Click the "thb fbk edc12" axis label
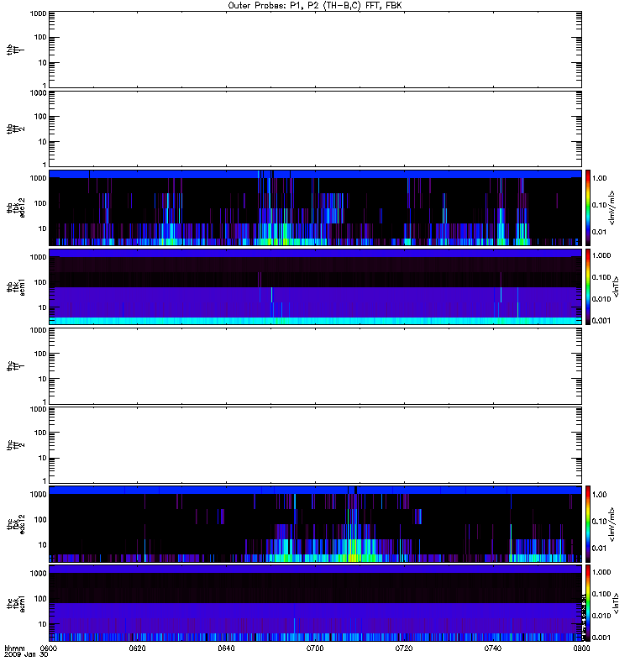 (16, 207)
